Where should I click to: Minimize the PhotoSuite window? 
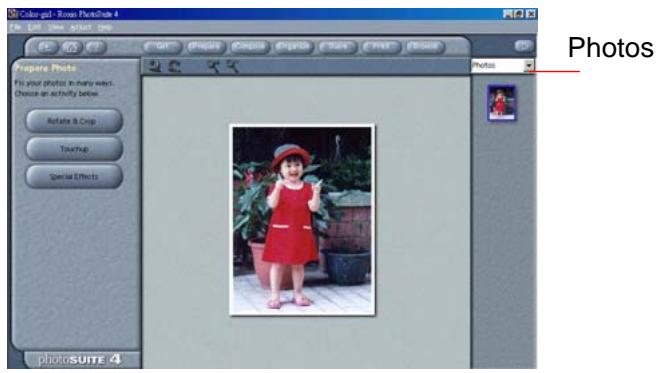(x=508, y=14)
